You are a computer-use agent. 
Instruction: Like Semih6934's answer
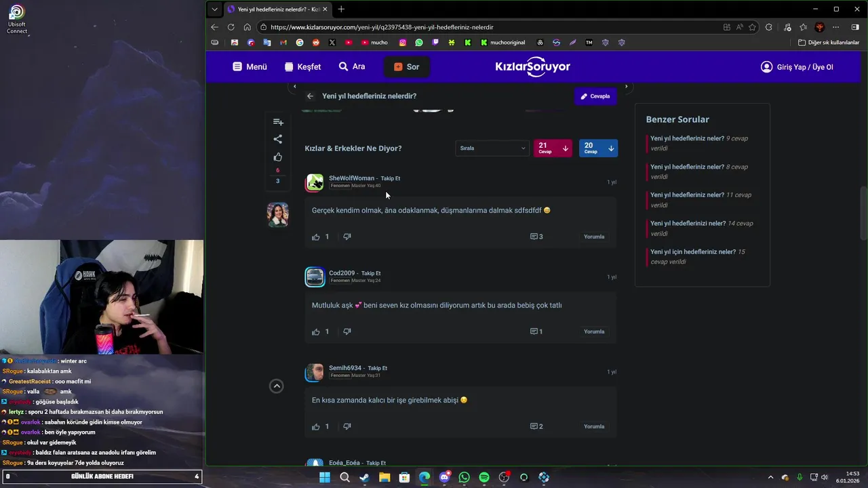[x=315, y=426]
